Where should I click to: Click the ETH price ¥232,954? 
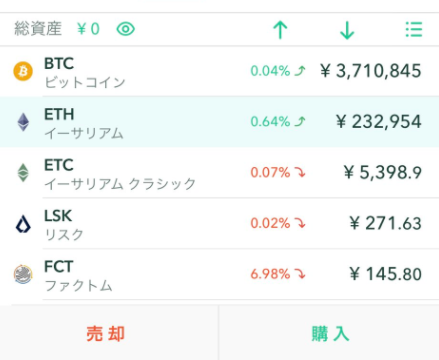coord(379,122)
